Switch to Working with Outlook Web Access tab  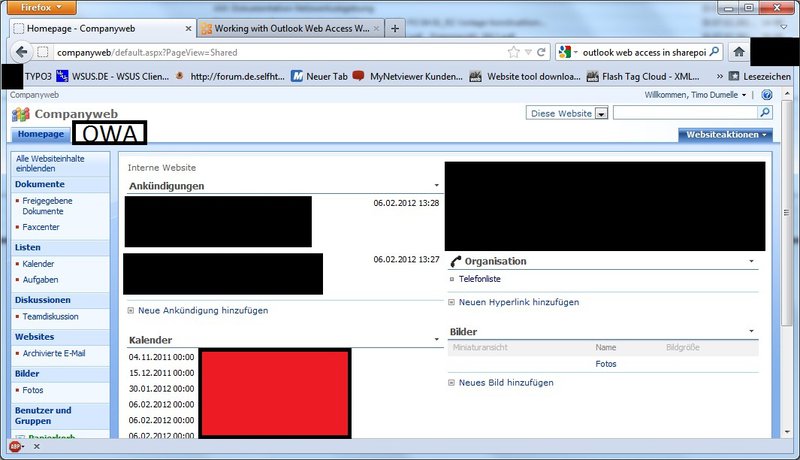tap(290, 29)
